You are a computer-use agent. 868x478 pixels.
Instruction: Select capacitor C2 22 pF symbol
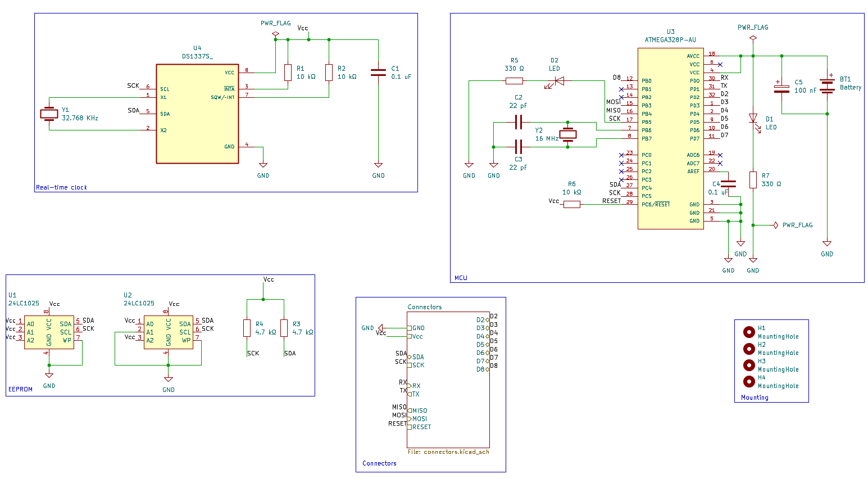click(x=519, y=122)
